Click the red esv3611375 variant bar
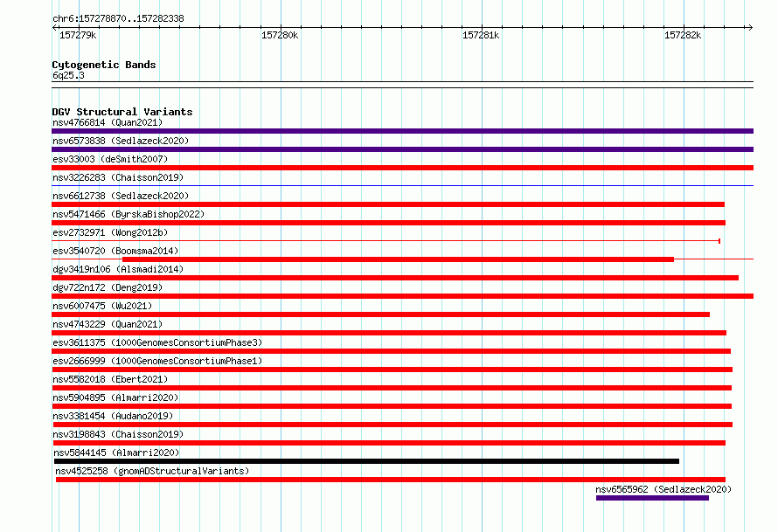Image resolution: width=778 pixels, height=532 pixels. coord(391,351)
